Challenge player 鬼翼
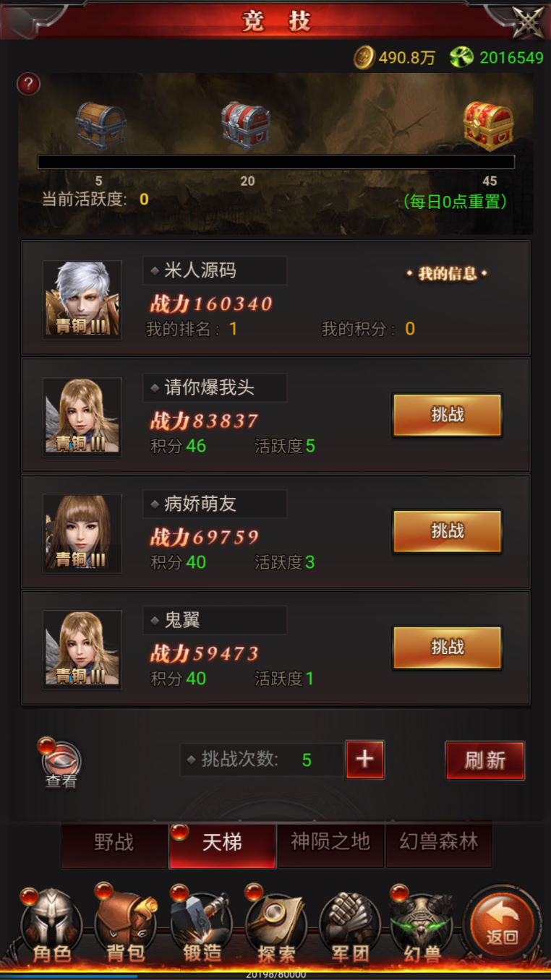This screenshot has width=551, height=980. 448,648
